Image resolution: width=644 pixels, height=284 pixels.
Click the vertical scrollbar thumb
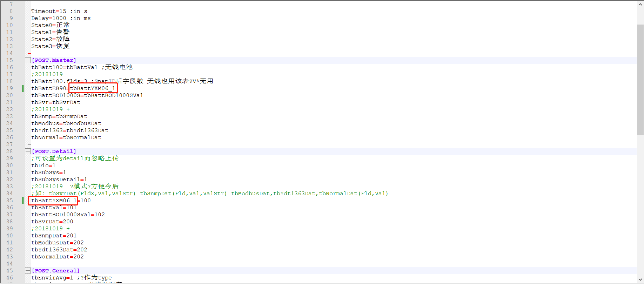(x=640, y=80)
